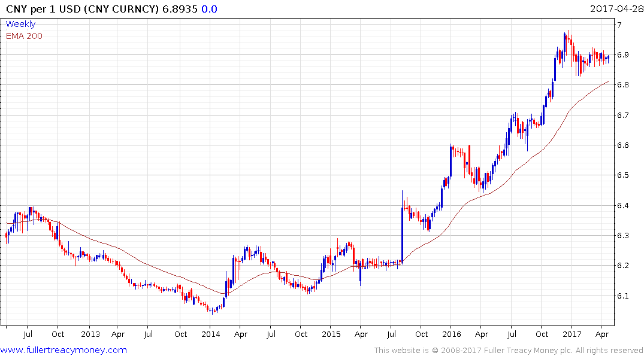Screen dimensions: 644x359
Task: Click the 6.5 price axis label
Action: [x=623, y=175]
